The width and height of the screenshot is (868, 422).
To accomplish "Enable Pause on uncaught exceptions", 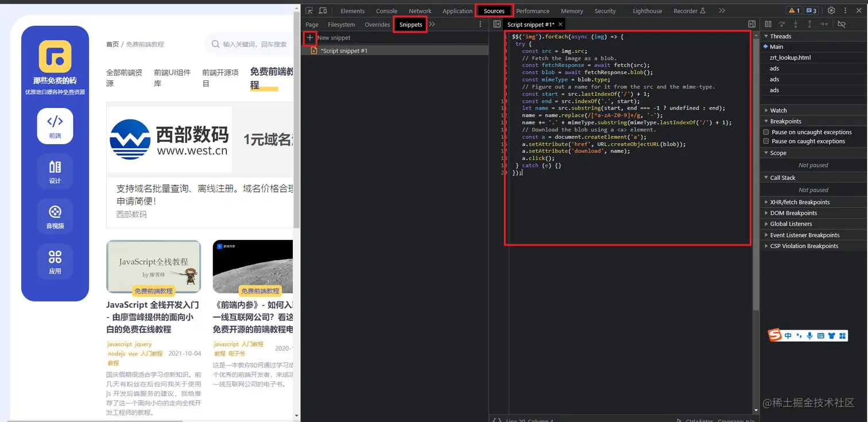I will pos(766,132).
